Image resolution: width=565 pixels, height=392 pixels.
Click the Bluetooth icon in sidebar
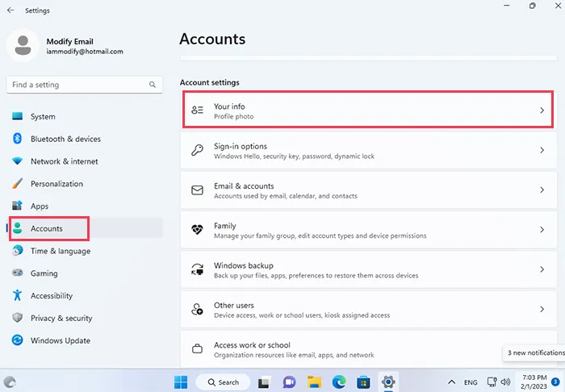[x=17, y=139]
